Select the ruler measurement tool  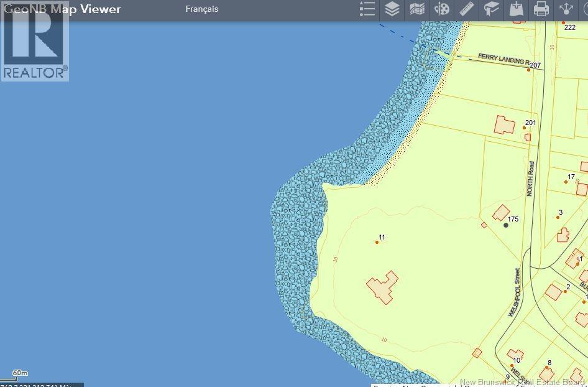click(x=467, y=9)
